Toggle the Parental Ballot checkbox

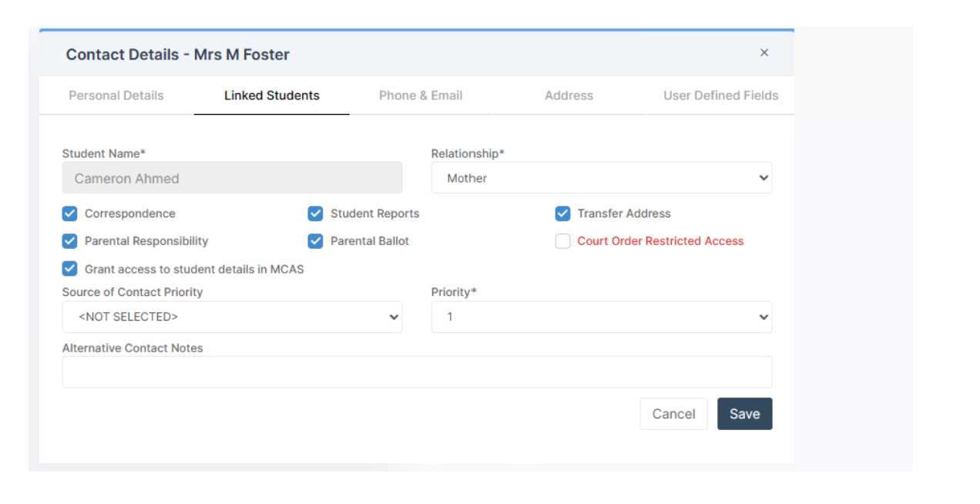click(x=315, y=241)
